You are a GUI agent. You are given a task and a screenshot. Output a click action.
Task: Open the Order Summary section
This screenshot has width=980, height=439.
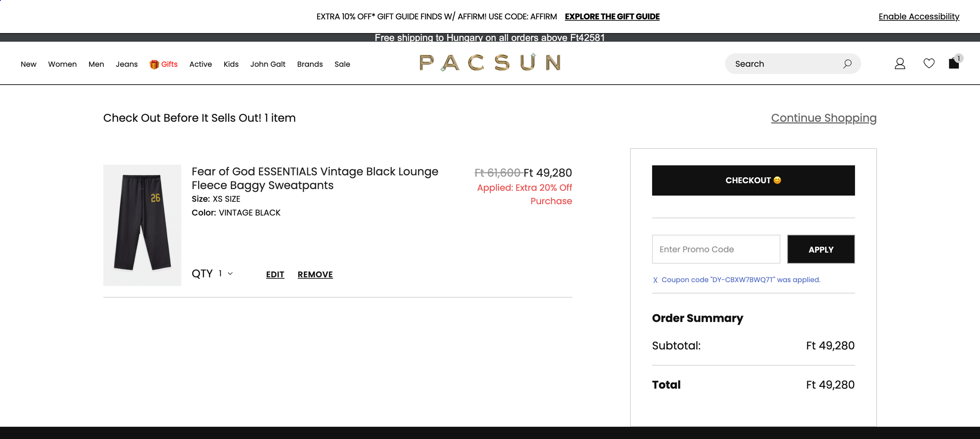(697, 318)
